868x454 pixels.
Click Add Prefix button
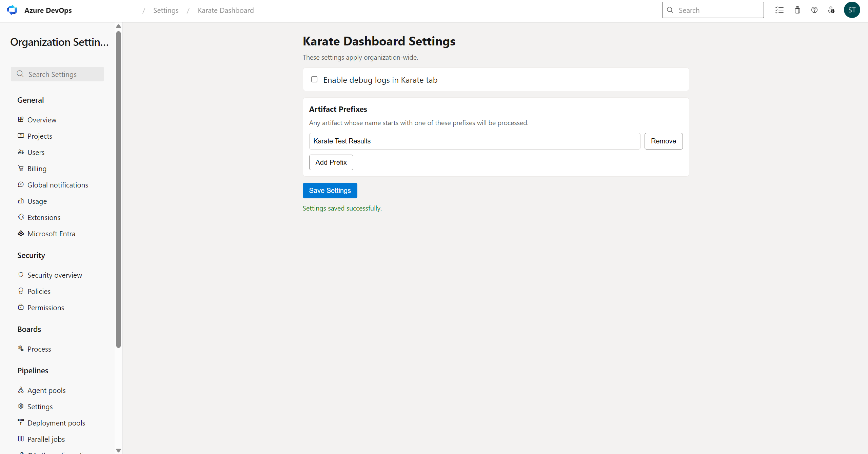331,162
